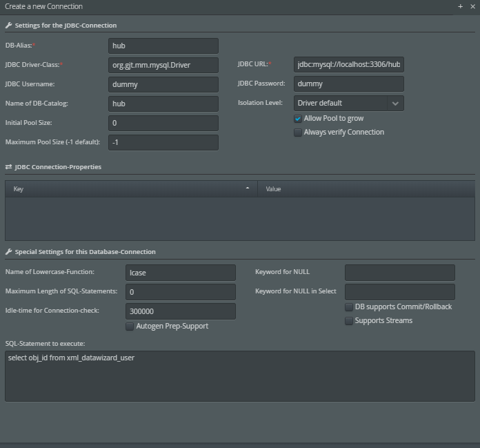The width and height of the screenshot is (480, 448).
Task: Click Idle-time for Connection-check field
Action: pyautogui.click(x=181, y=311)
